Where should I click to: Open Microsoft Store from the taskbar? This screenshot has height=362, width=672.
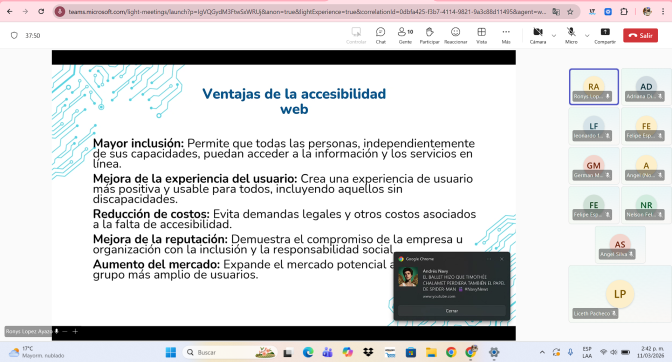(x=411, y=352)
